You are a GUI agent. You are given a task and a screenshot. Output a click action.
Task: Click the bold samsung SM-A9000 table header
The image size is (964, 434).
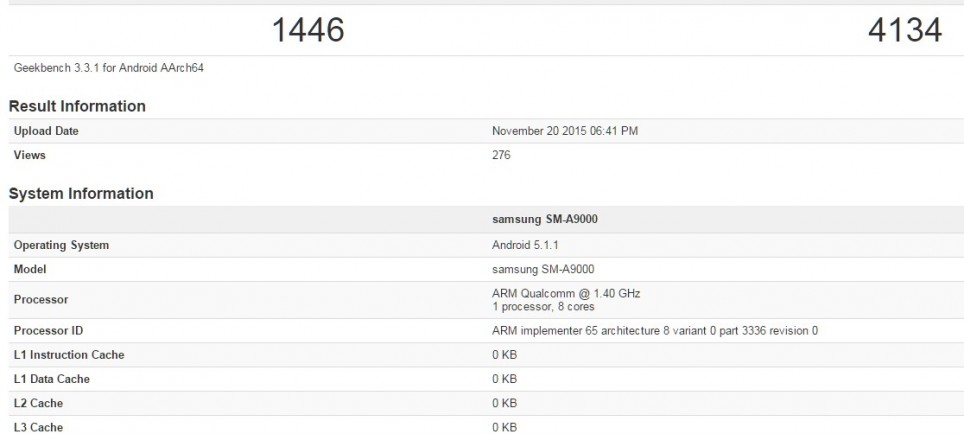545,220
